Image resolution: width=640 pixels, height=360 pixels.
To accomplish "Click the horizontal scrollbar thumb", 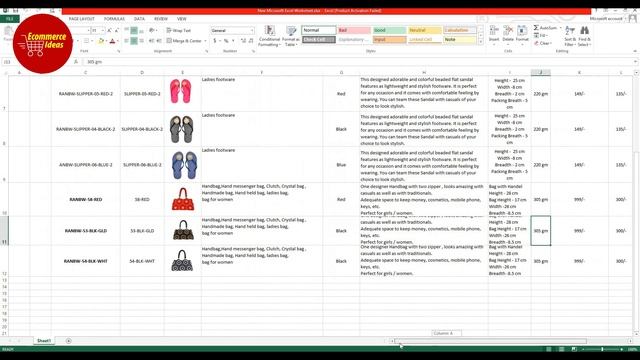I will 491,341.
